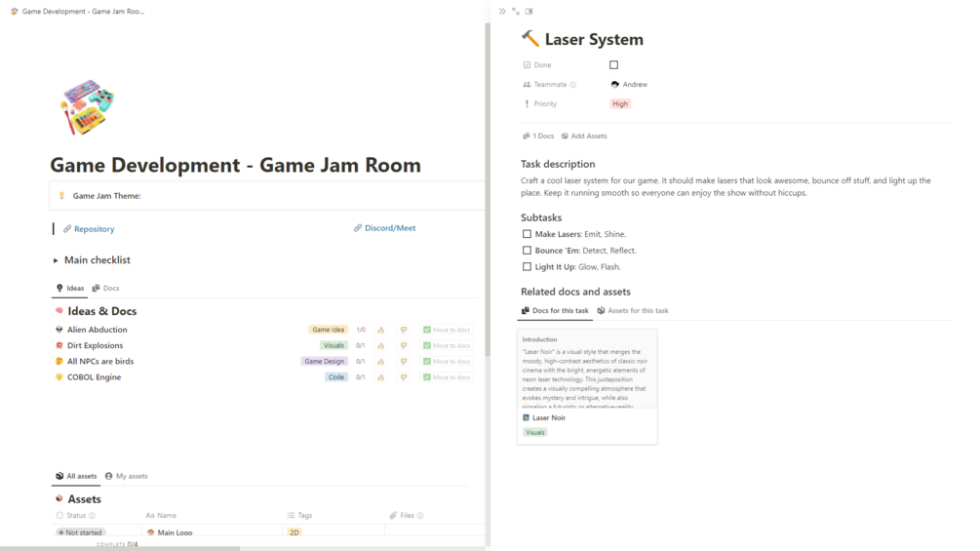Open the High priority dropdown value

coord(620,103)
